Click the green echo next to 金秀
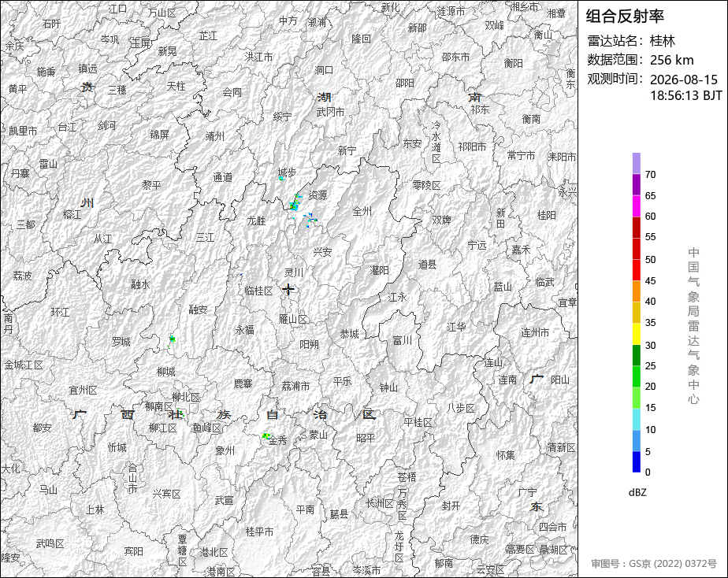This screenshot has height=578, width=728. click(x=266, y=435)
